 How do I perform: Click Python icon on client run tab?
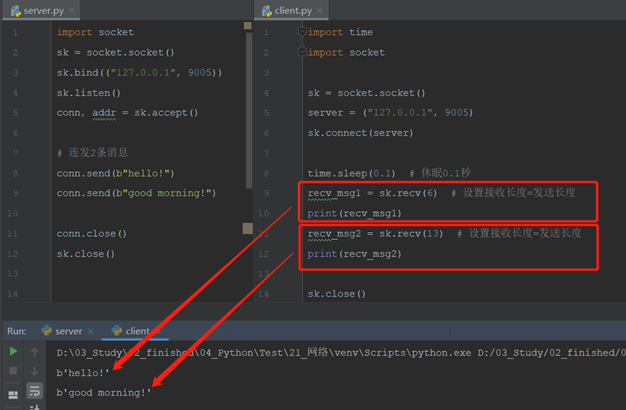117,330
